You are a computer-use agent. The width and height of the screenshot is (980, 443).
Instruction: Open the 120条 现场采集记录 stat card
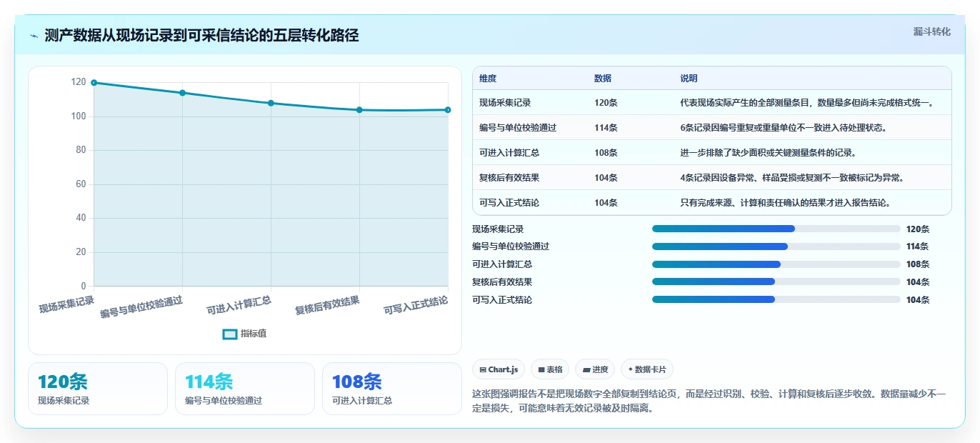tap(98, 389)
